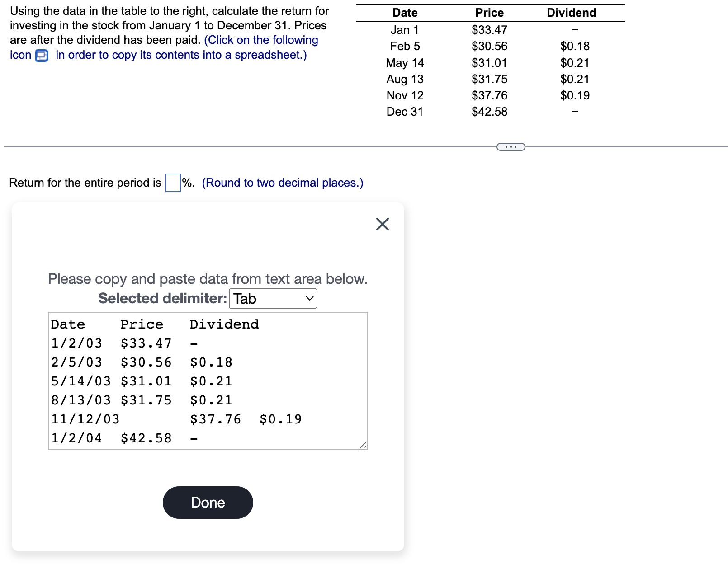Click the delimiter dropdown chevron arrow
Image resolution: width=728 pixels, height=564 pixels.
click(310, 298)
